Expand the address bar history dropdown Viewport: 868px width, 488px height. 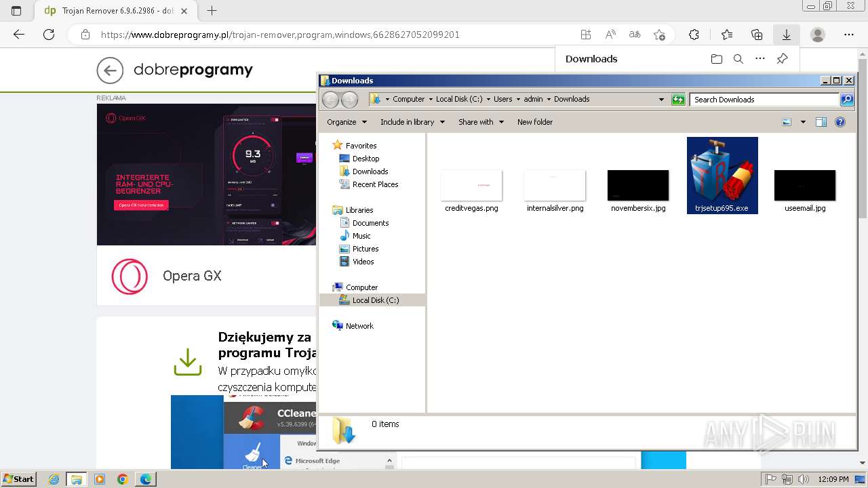coord(661,100)
